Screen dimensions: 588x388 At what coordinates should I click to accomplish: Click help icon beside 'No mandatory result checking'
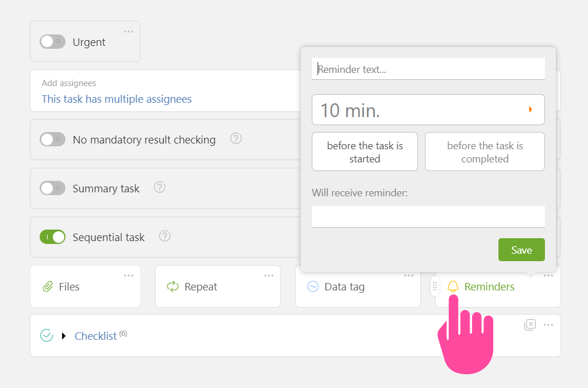point(236,139)
